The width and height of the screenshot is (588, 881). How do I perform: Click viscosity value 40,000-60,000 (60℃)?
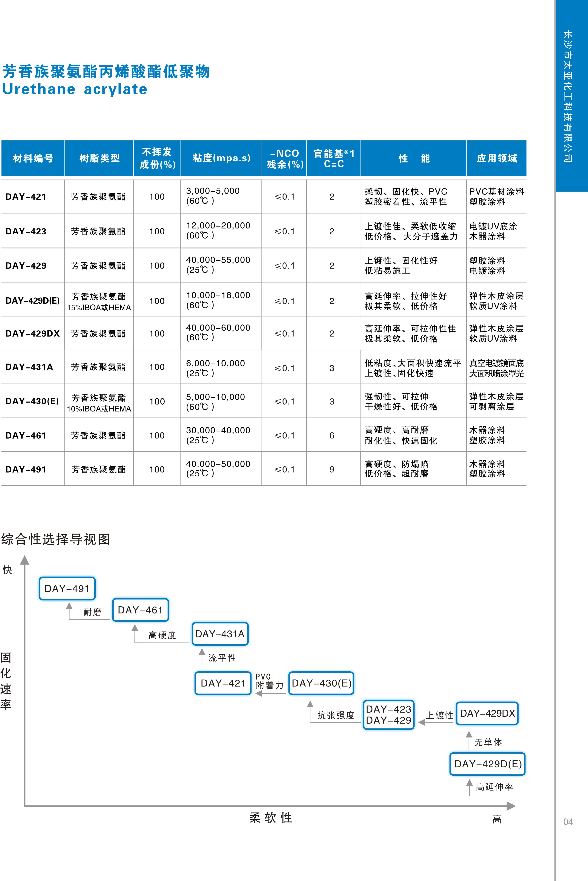coord(218,332)
